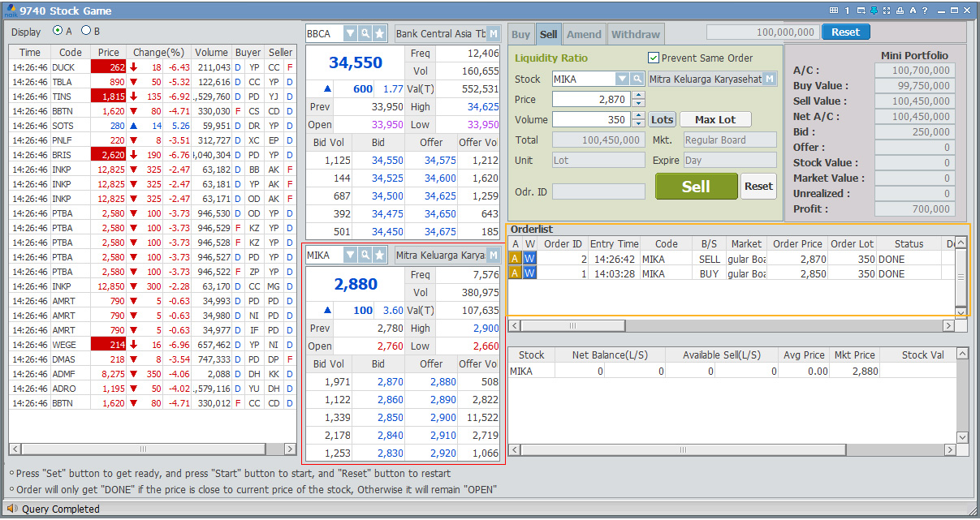The image size is (980, 520).
Task: Open the MIKA quote panel code dropdown
Action: pos(350,255)
